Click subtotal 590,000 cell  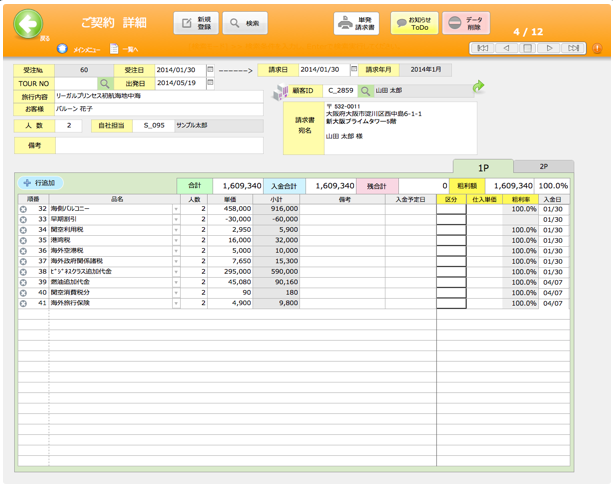click(276, 272)
